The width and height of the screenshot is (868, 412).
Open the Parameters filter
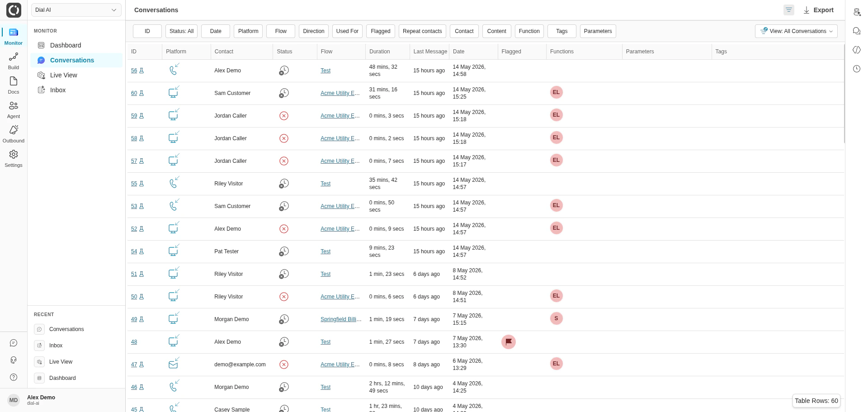[x=598, y=31]
